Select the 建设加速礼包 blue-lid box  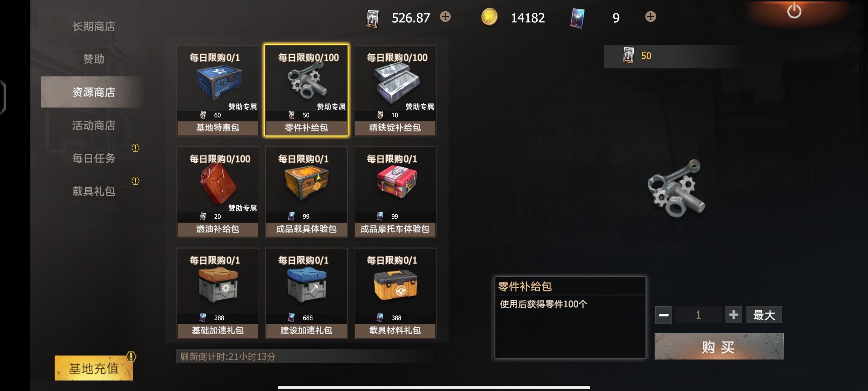(x=306, y=293)
